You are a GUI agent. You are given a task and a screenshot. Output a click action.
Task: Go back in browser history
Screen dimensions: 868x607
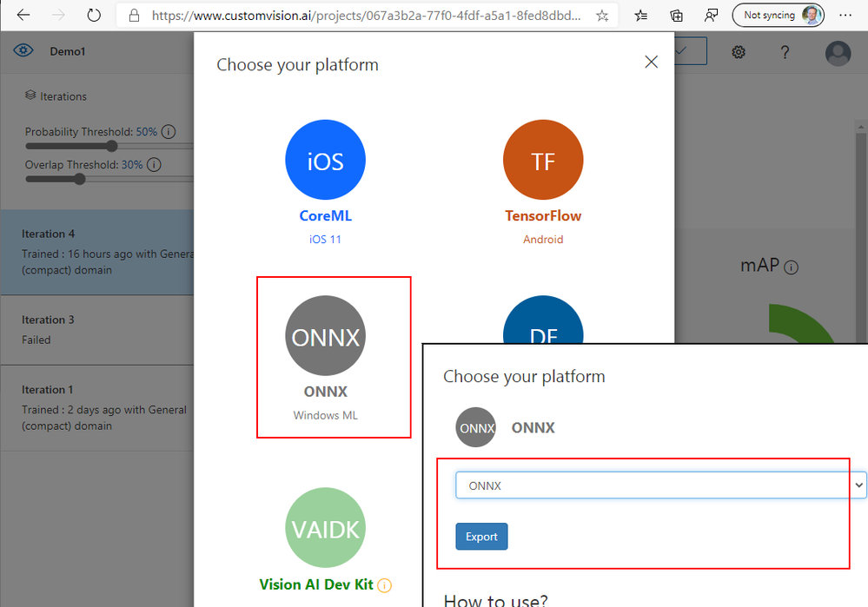click(23, 15)
